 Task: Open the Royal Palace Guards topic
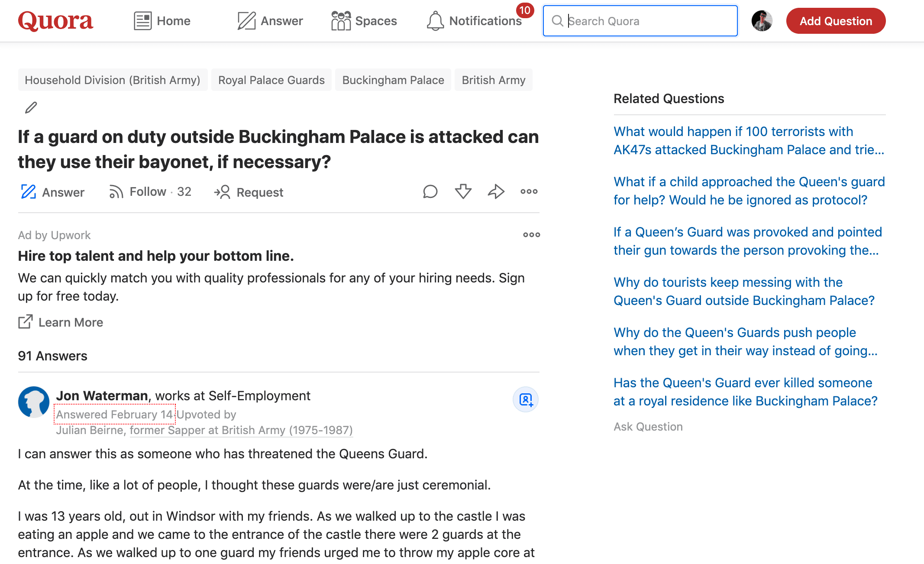pos(271,80)
